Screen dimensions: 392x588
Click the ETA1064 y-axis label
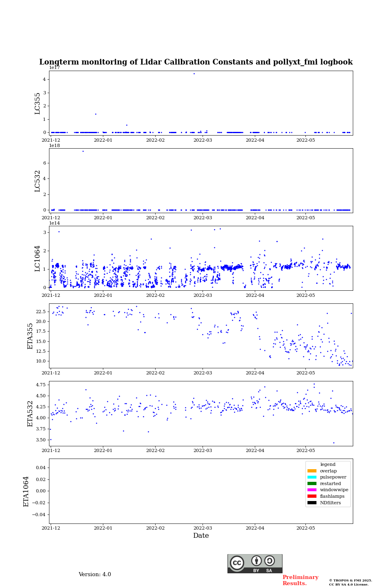[26, 491]
